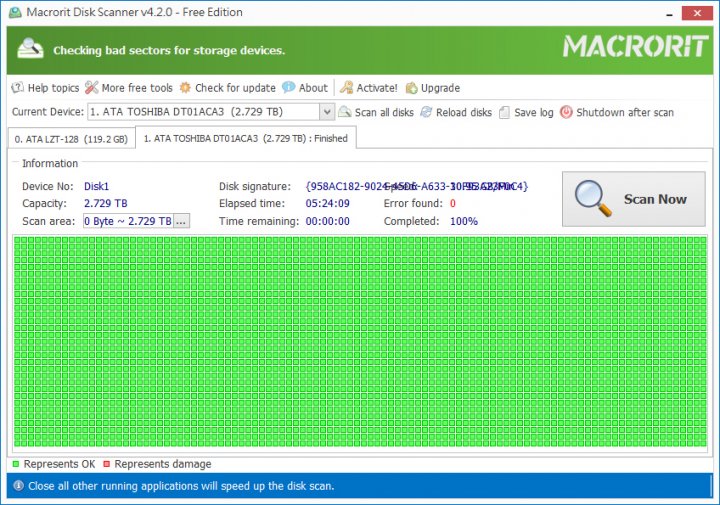The height and width of the screenshot is (505, 720).
Task: Click the Scan area input field
Action: tap(128, 221)
